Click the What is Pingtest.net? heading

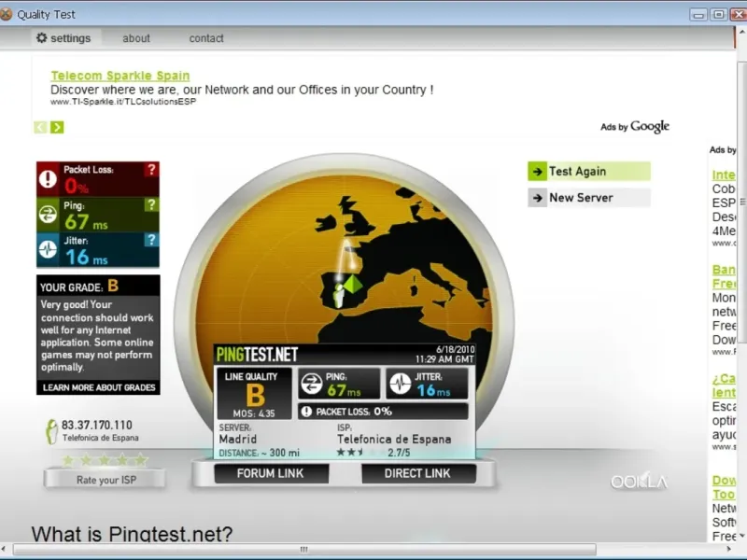coord(132,534)
